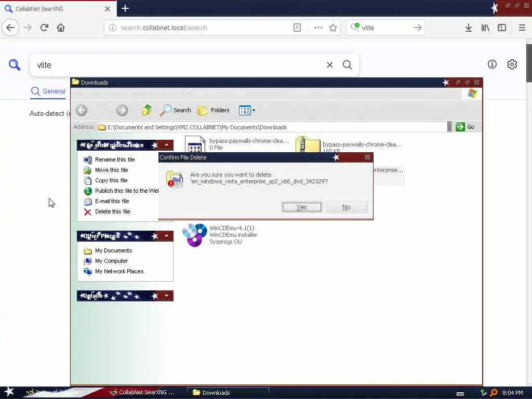Reload the CollabNet SearXNG page
This screenshot has width=532, height=399.
point(44,28)
